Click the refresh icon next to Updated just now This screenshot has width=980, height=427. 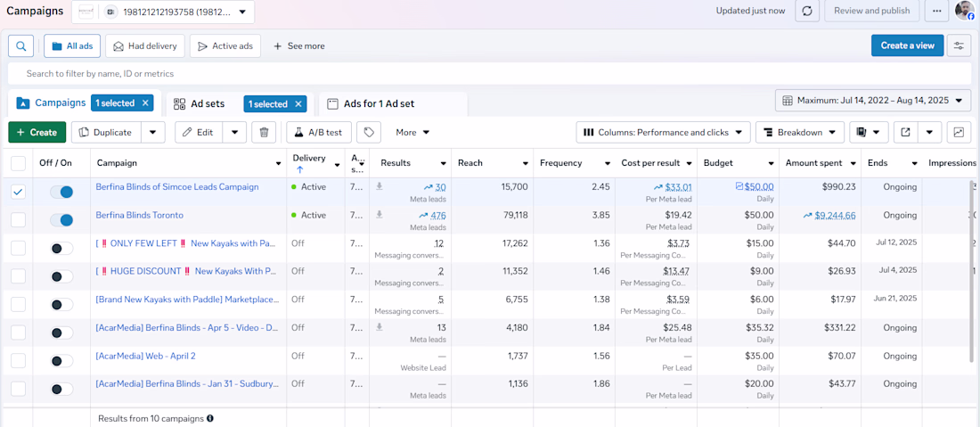click(807, 11)
